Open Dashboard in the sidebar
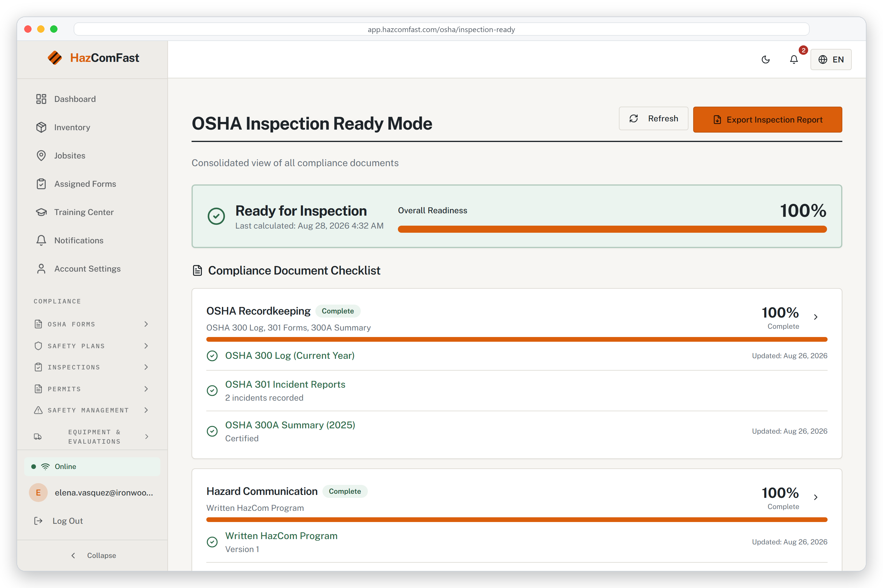This screenshot has width=883, height=588. (x=92, y=99)
